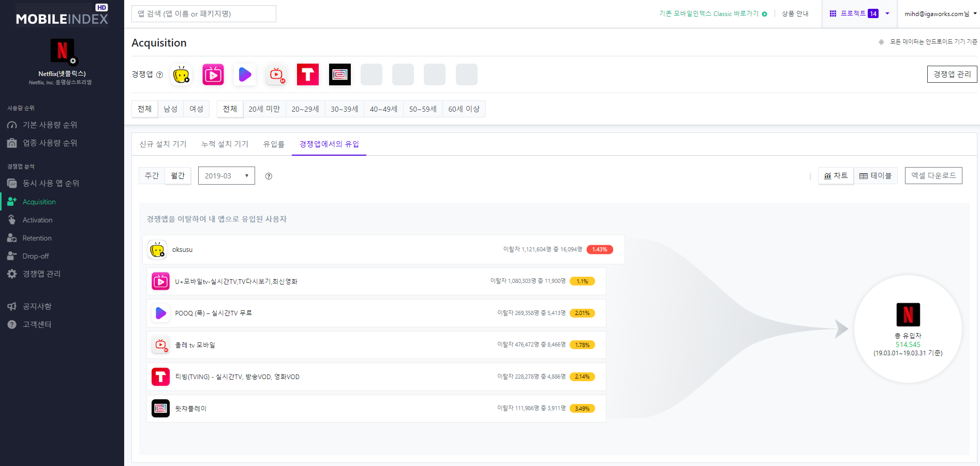The image size is (980, 466).
Task: Filter by 여성 gender
Action: pos(196,109)
